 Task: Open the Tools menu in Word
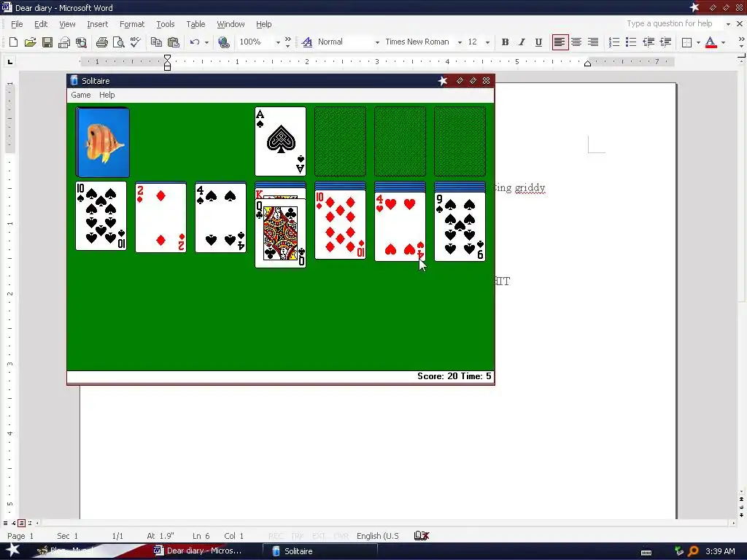click(166, 24)
